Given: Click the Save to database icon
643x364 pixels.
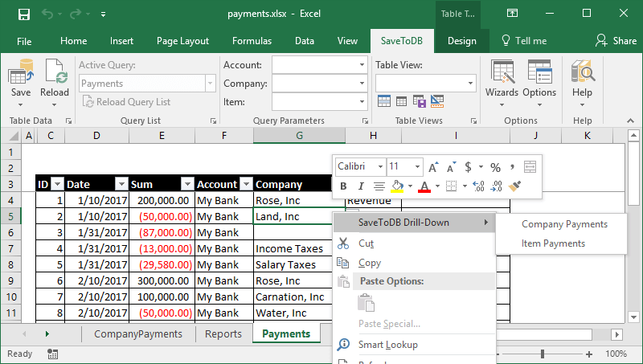Looking at the screenshot, I should (x=21, y=72).
